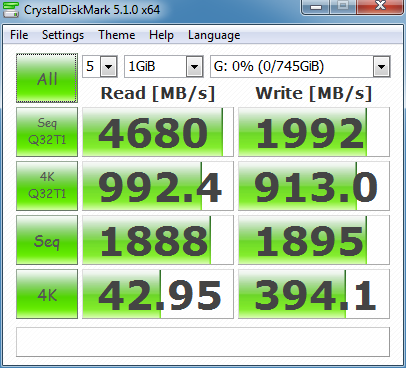Click the 4K read result 42.95
This screenshot has width=406, height=368.
[x=158, y=294]
